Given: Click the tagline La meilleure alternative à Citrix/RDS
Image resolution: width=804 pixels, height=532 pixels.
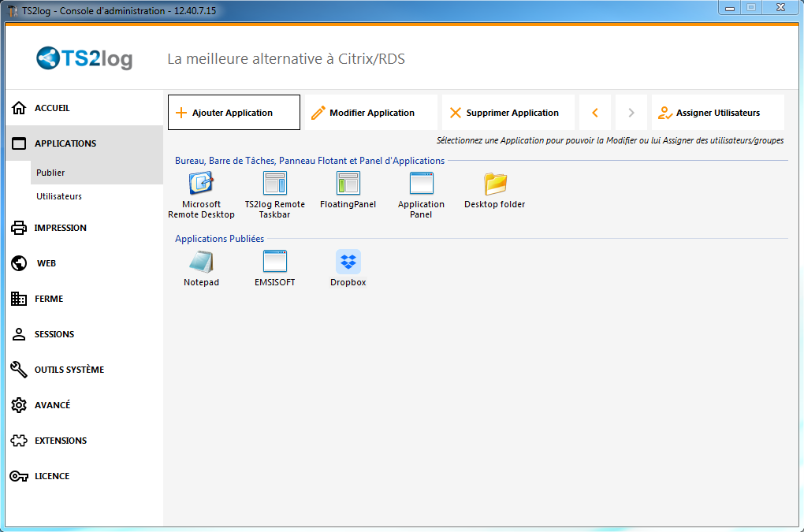Looking at the screenshot, I should point(286,59).
